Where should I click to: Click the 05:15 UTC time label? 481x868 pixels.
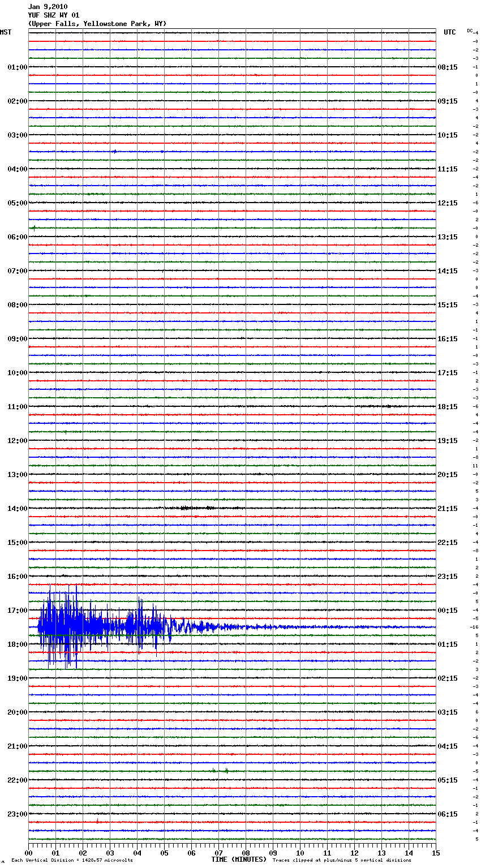pos(448,780)
